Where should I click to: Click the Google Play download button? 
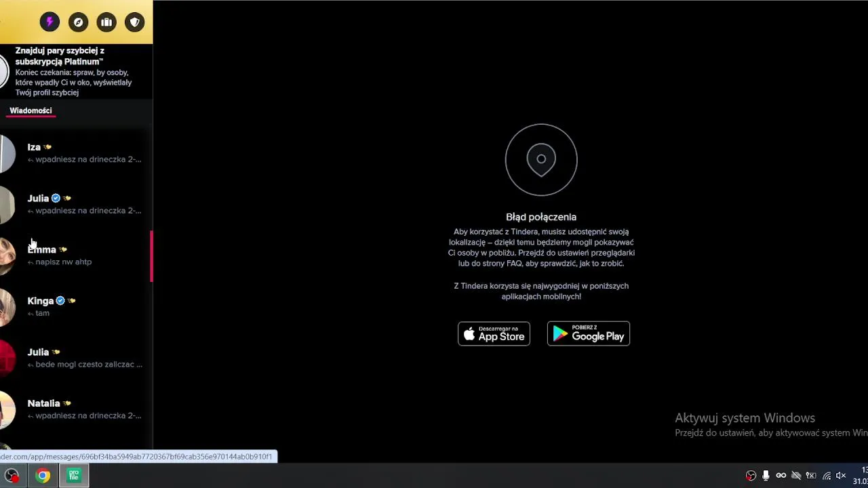589,333
